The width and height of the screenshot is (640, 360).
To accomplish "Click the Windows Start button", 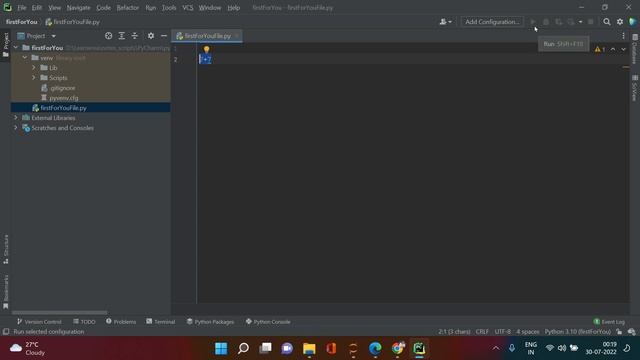I will 221,348.
